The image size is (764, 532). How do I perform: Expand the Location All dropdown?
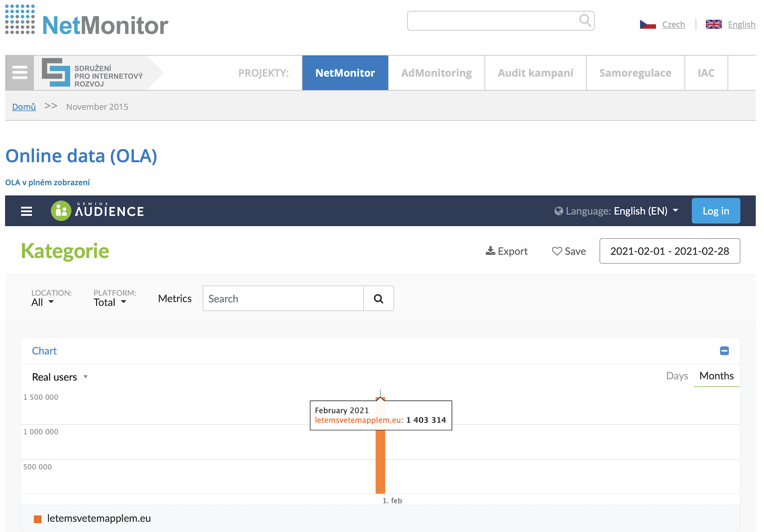pos(43,302)
